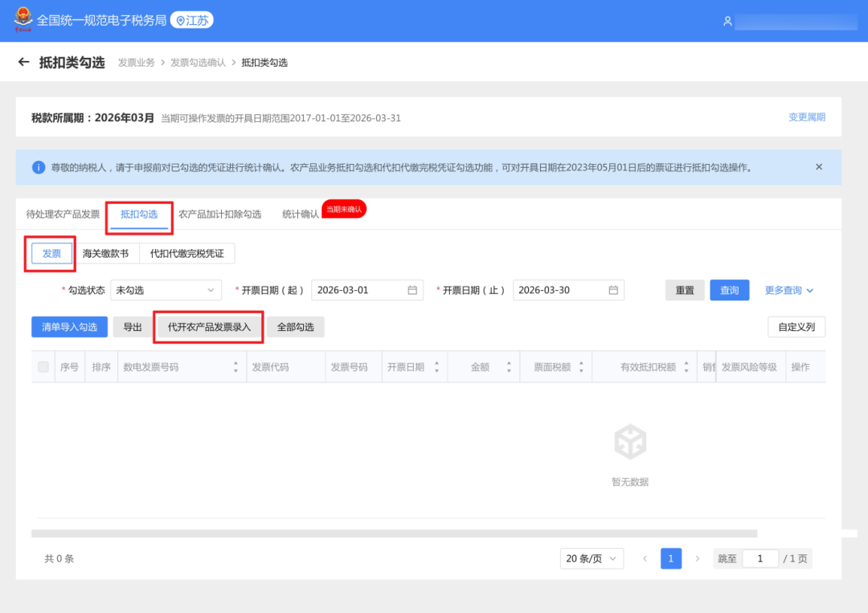Open the 自定义列 column settings

click(796, 327)
